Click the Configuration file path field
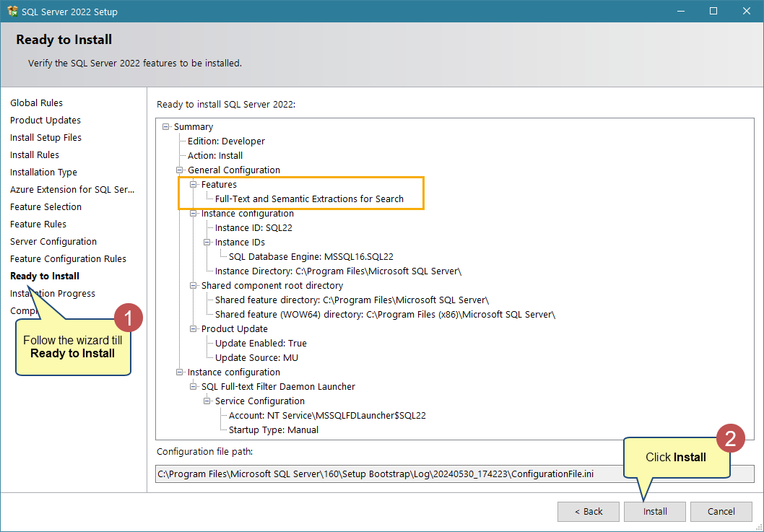This screenshot has width=764, height=532. tap(455, 474)
